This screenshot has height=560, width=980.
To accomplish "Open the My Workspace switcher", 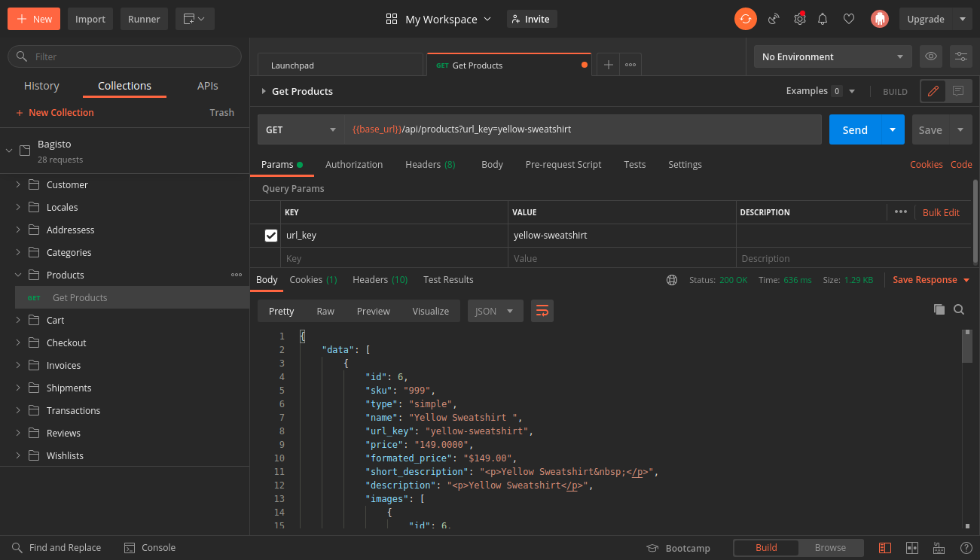I will pyautogui.click(x=438, y=19).
